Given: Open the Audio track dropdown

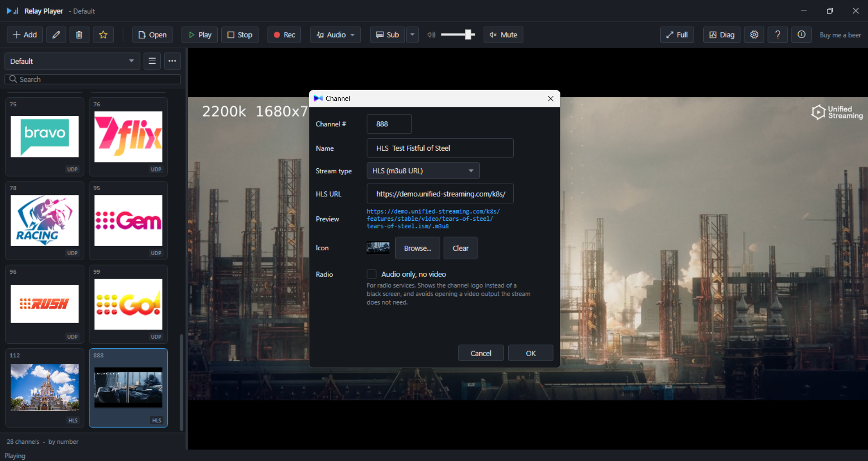Looking at the screenshot, I should point(335,35).
